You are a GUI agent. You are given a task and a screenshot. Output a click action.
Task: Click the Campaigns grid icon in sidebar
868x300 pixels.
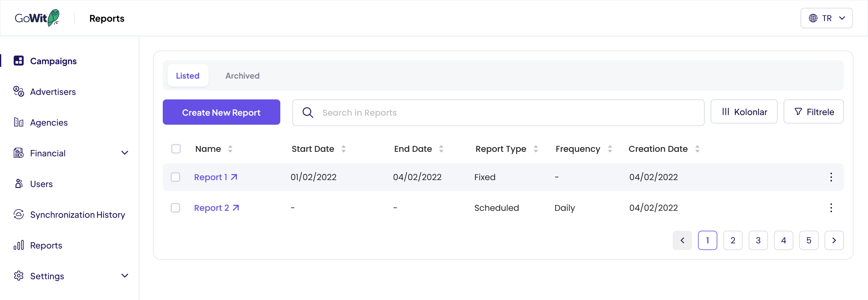[x=18, y=61]
